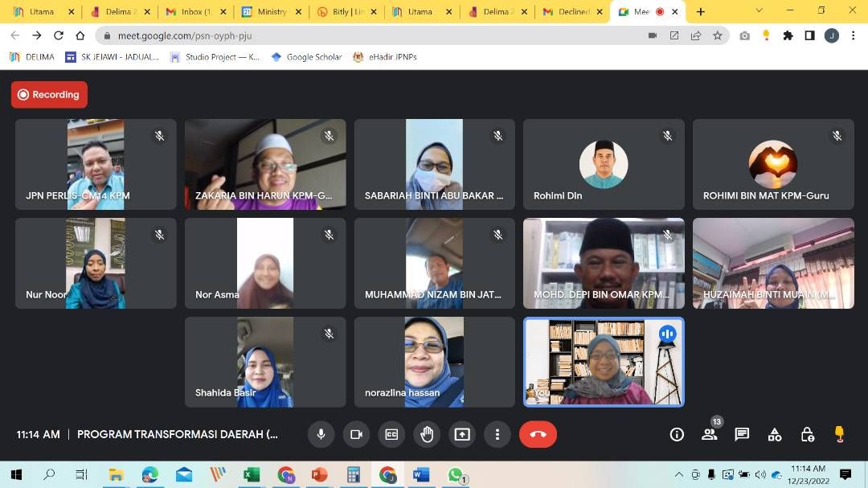Click norazlina hassan's video tile
The width and height of the screenshot is (868, 488).
click(x=434, y=362)
